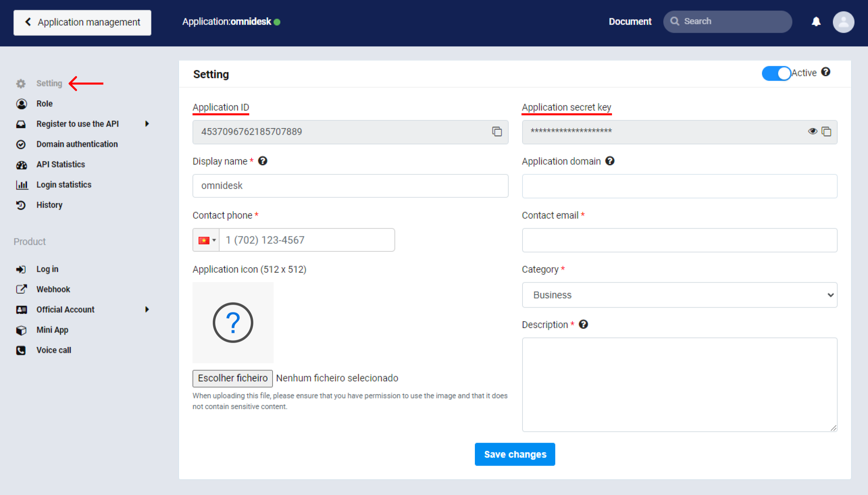
Task: Open notifications bell
Action: click(816, 22)
